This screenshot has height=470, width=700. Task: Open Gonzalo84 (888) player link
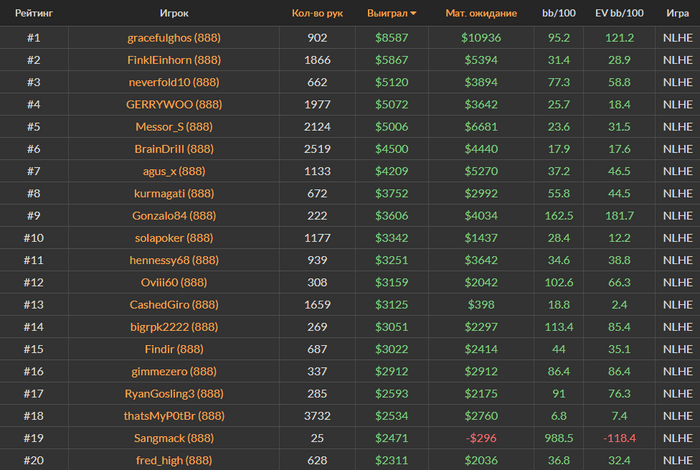coord(174,216)
